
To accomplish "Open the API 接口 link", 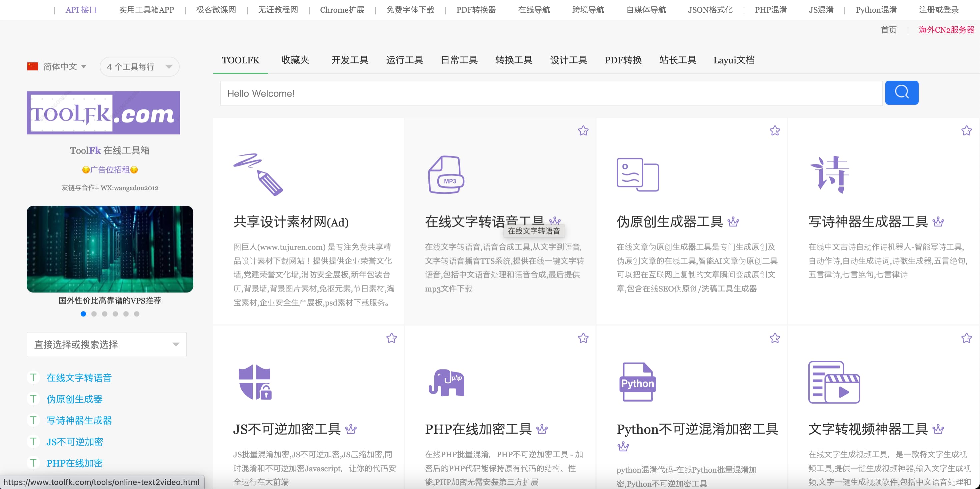I will pos(81,10).
